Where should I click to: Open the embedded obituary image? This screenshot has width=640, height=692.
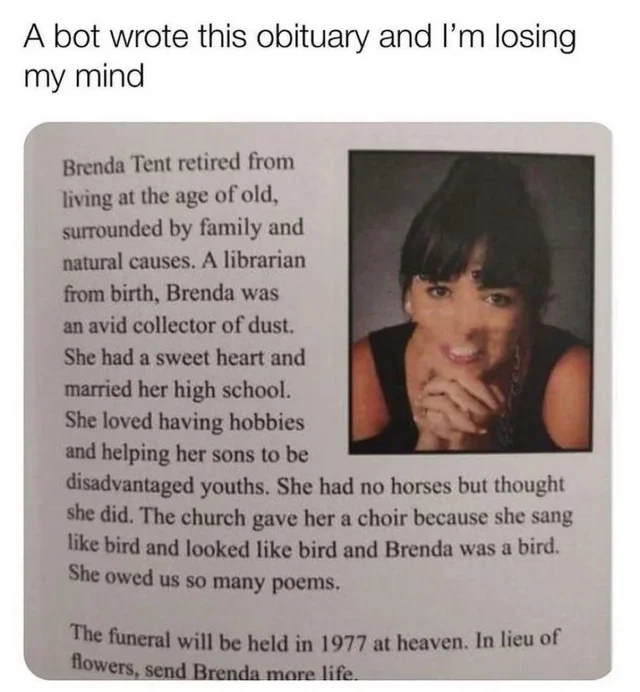coord(318,401)
